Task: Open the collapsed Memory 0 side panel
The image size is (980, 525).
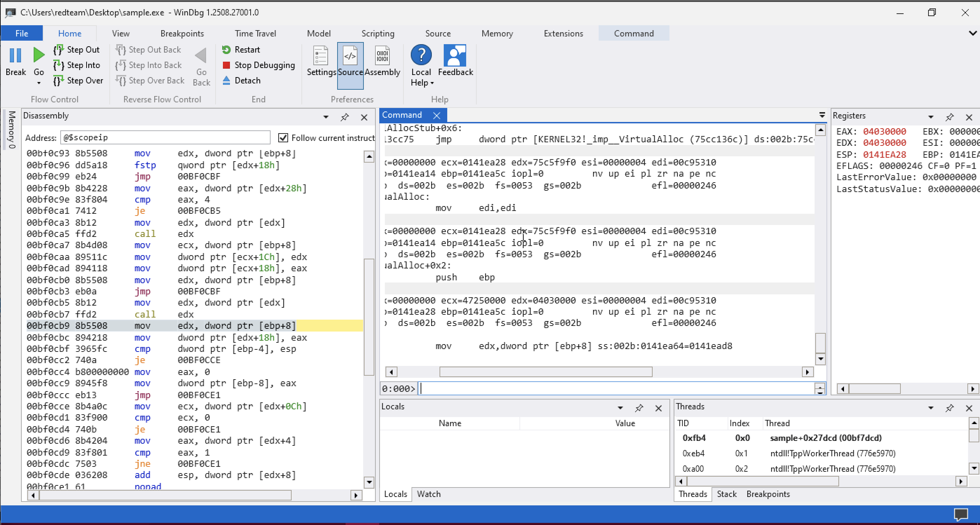Action: point(12,130)
